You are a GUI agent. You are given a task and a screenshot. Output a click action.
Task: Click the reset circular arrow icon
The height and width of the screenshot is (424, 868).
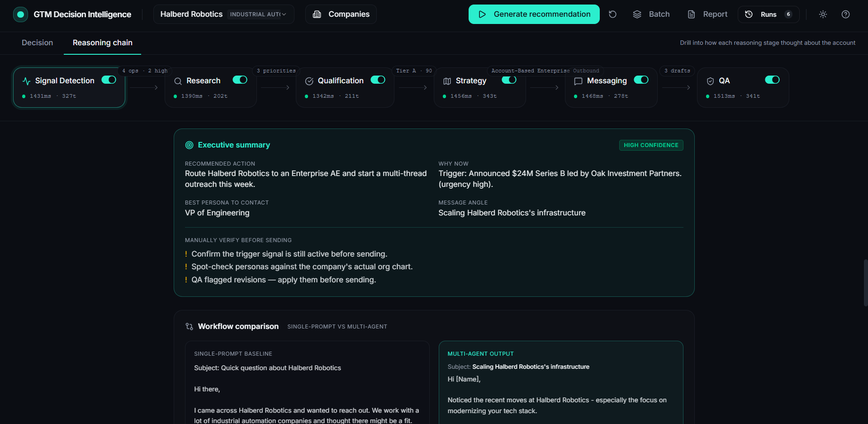(x=612, y=14)
